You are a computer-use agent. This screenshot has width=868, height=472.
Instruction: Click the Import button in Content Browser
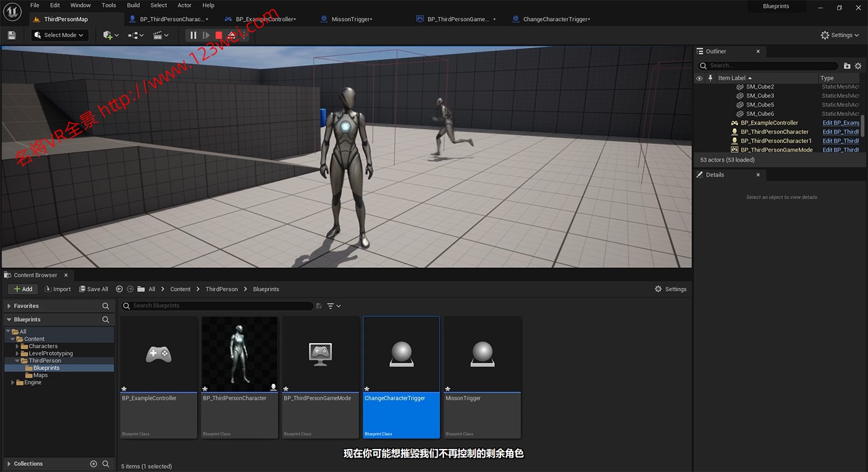click(x=58, y=289)
